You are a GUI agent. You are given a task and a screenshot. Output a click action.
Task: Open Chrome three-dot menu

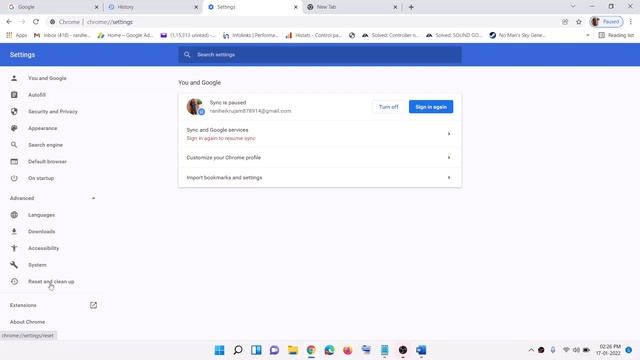click(631, 22)
